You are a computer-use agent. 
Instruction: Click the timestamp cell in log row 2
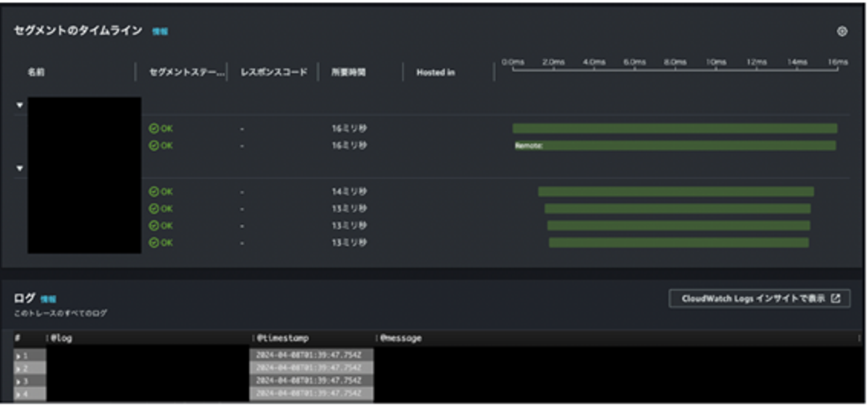(311, 368)
